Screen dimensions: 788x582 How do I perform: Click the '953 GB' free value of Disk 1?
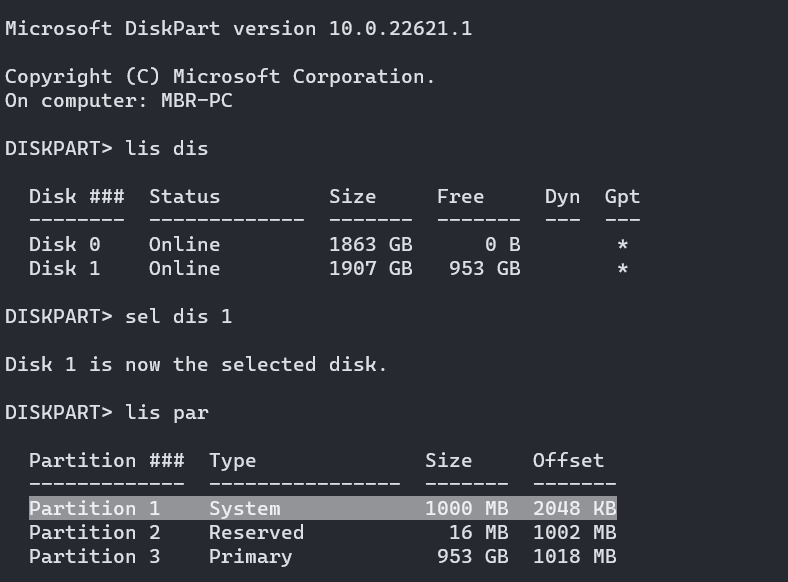click(485, 268)
